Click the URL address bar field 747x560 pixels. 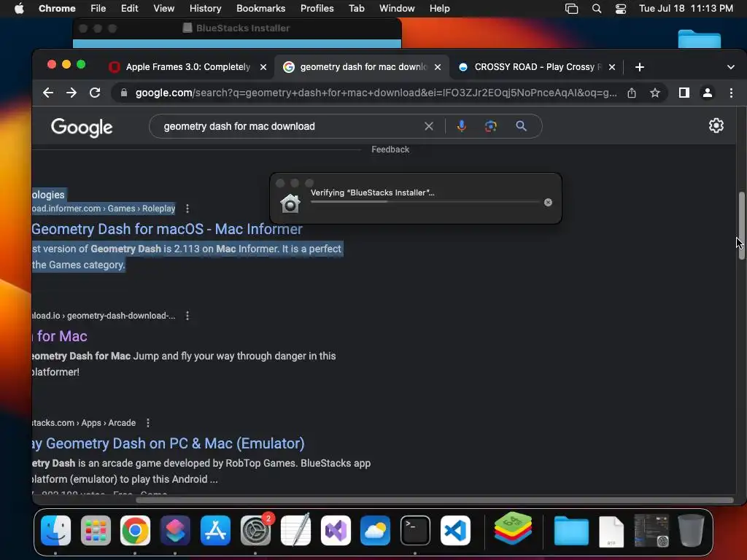click(x=376, y=93)
